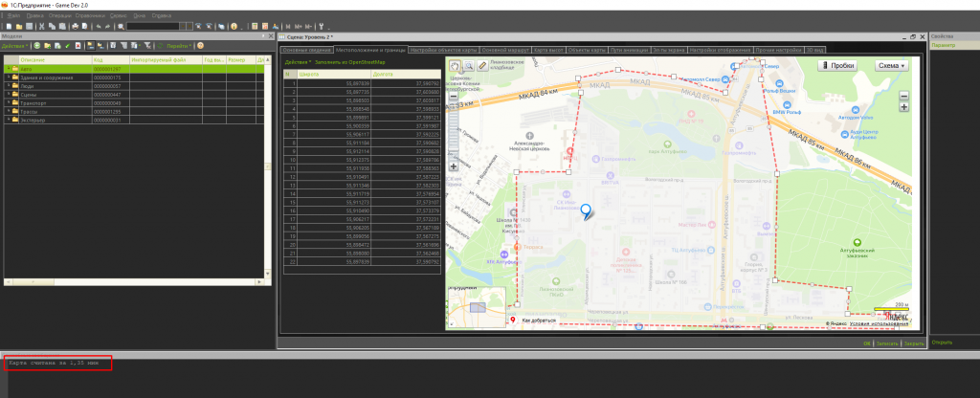Open the Действия dropdown in Модели panel
Image resolution: width=980 pixels, height=398 pixels.
(14, 45)
